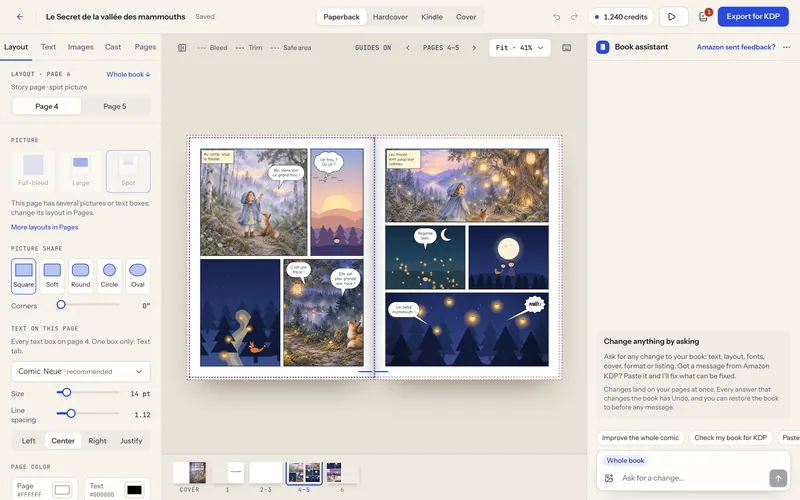The width and height of the screenshot is (800, 500).
Task: Open COVER thumbnail in page strip
Action: [x=190, y=473]
